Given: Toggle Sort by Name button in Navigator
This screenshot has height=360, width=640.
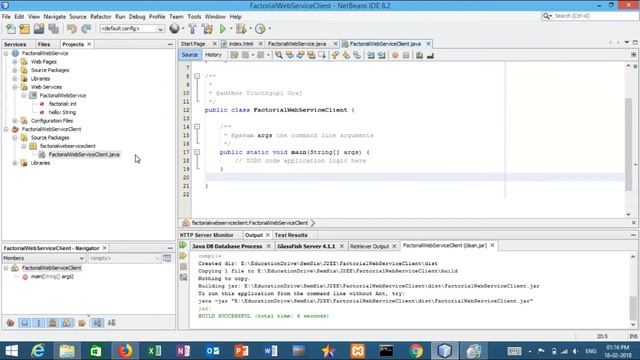Looking at the screenshot, I should pyautogui.click(x=98, y=323).
